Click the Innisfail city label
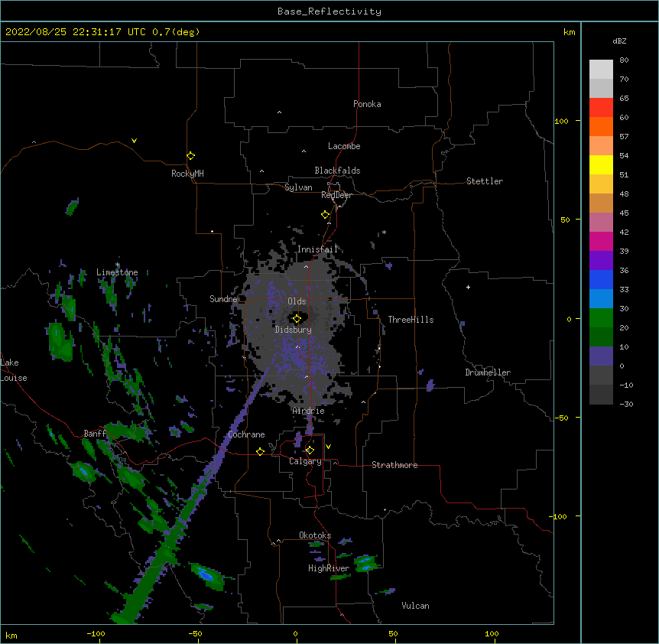 point(318,249)
